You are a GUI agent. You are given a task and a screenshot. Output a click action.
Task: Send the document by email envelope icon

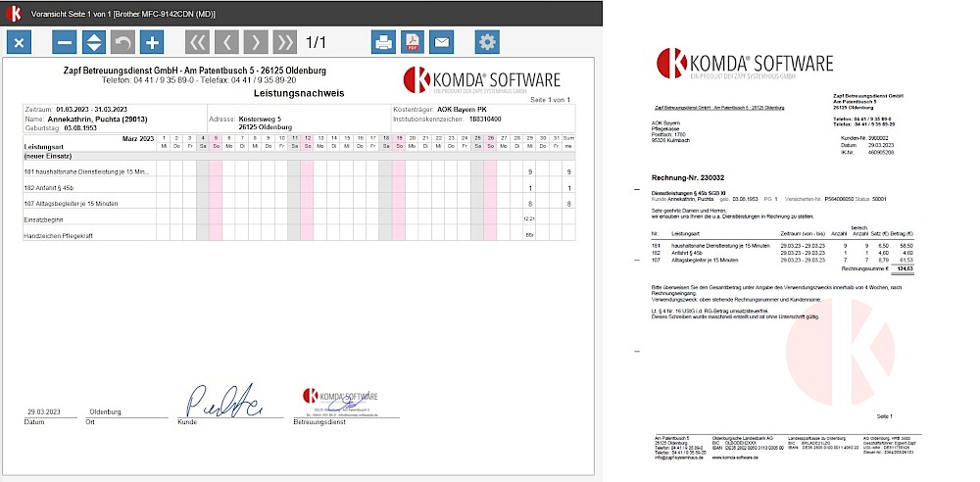(x=442, y=42)
